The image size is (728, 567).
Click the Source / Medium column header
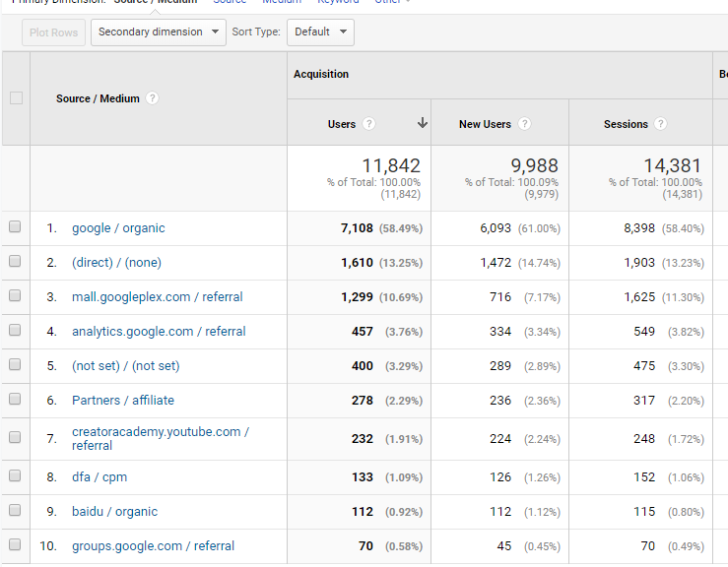click(98, 98)
